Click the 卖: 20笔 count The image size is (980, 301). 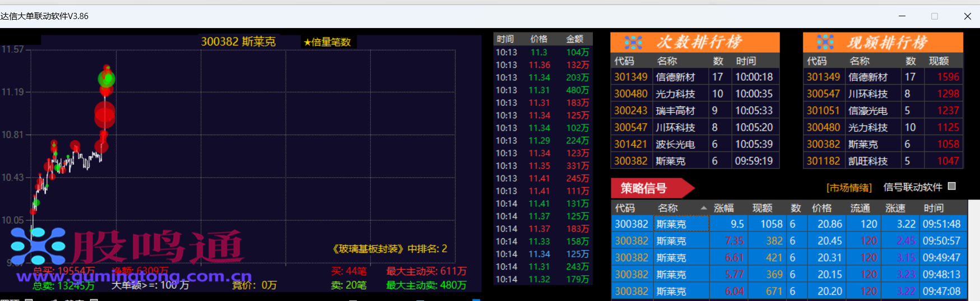click(349, 285)
